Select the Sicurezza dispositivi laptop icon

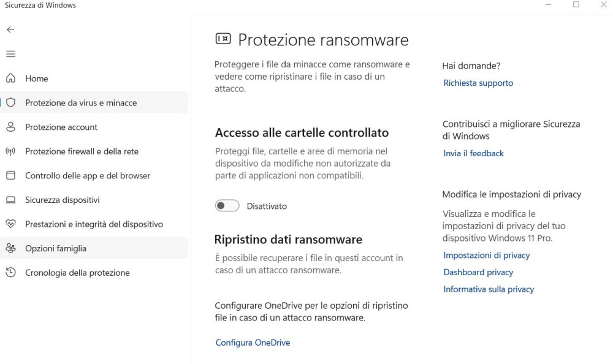pos(10,199)
